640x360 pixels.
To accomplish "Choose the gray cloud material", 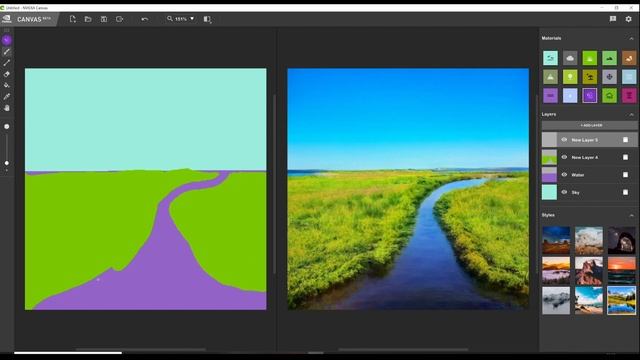I will click(570, 58).
